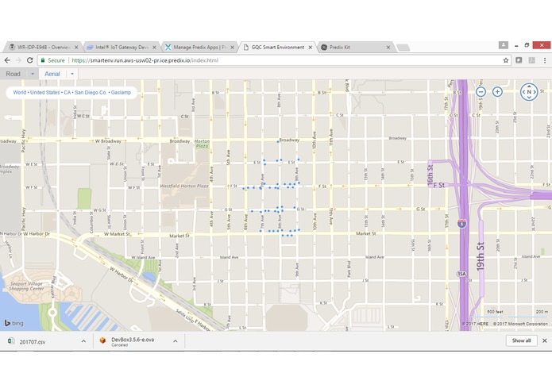The image size is (552, 392).
Task: Close the WR-IDP-E94B Overview tab
Action: pyautogui.click(x=76, y=47)
